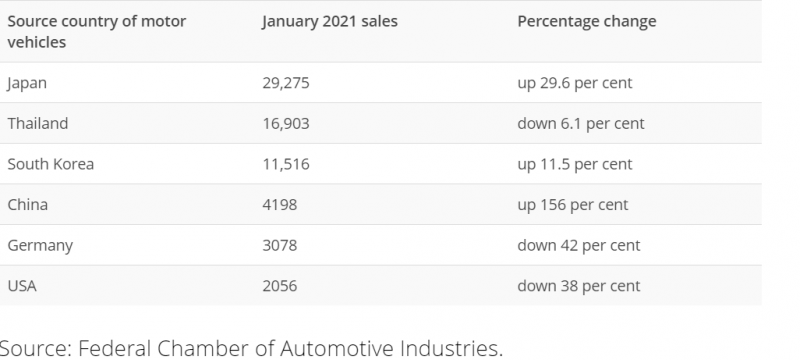Click 'up 156 per cent' cell
The image size is (800, 360).
point(572,205)
